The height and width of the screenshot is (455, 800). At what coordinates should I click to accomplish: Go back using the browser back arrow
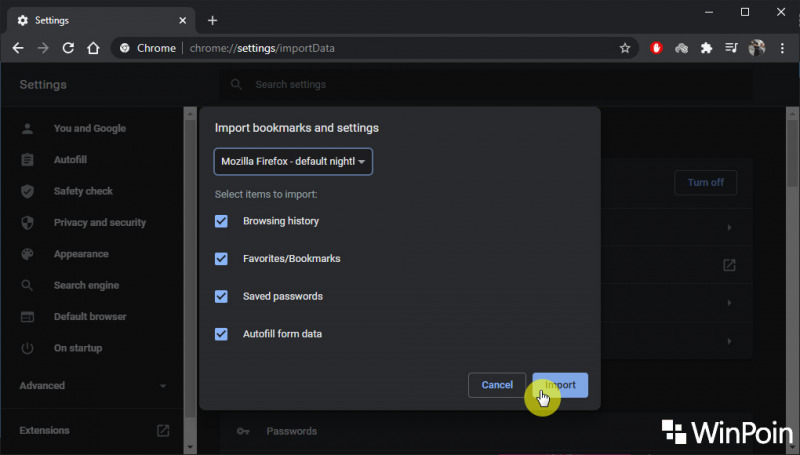(18, 48)
